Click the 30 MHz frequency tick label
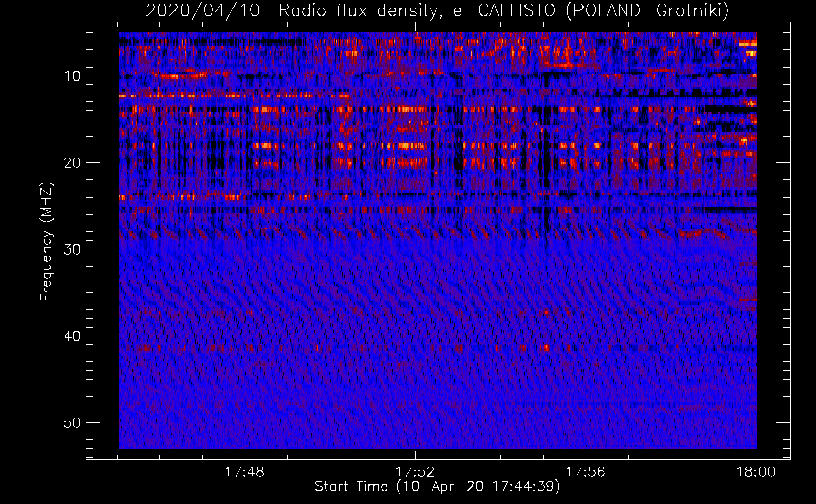This screenshot has height=504, width=816. coord(73,249)
